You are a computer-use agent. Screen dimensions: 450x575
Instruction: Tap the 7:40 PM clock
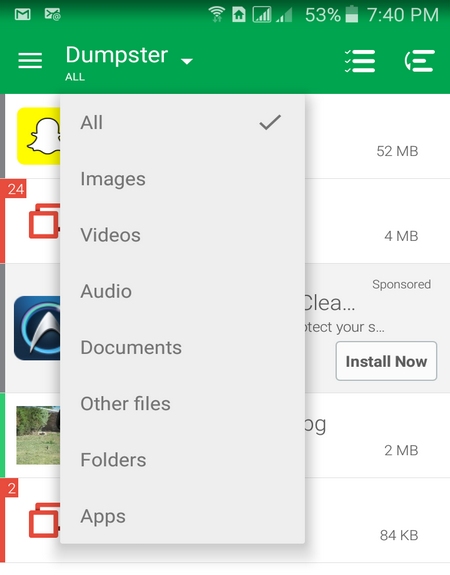(x=403, y=15)
